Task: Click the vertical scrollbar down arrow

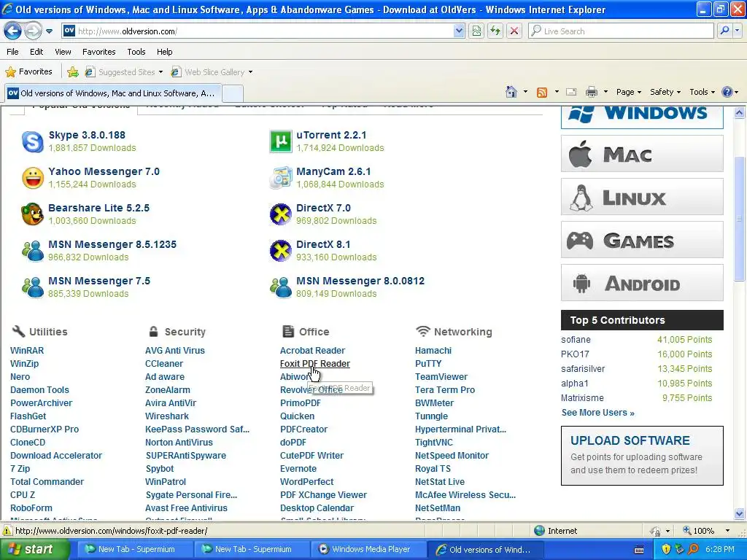Action: [x=740, y=513]
